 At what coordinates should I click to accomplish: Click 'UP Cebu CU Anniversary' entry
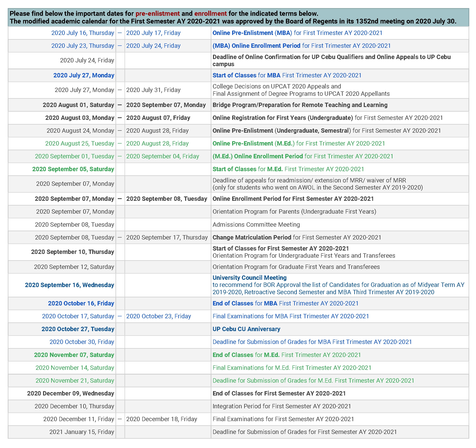(x=246, y=329)
